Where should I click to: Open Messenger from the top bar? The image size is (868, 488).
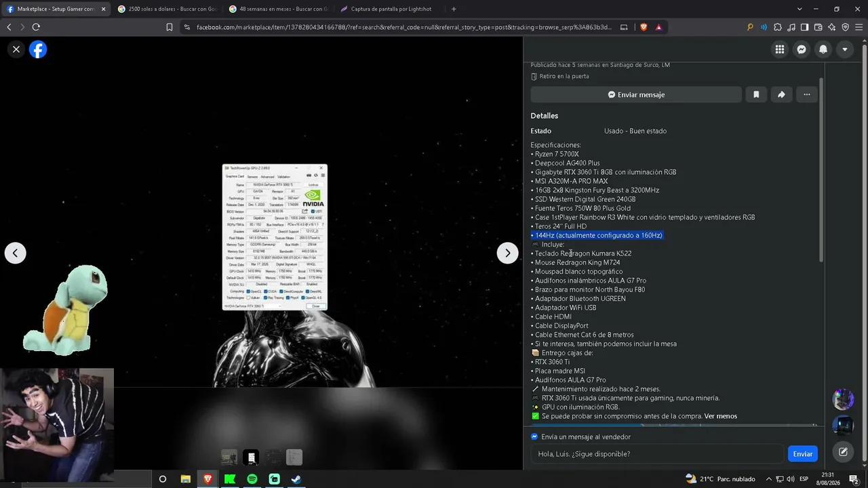click(x=802, y=49)
